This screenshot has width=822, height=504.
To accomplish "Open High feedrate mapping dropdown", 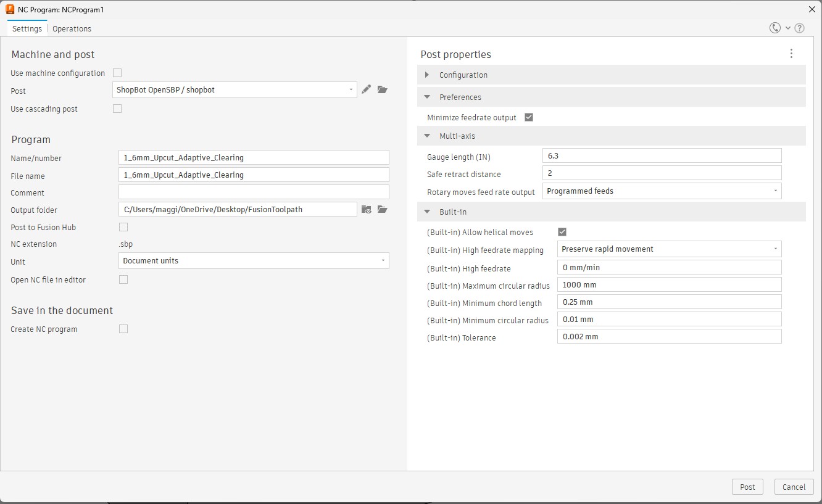I will coord(670,249).
